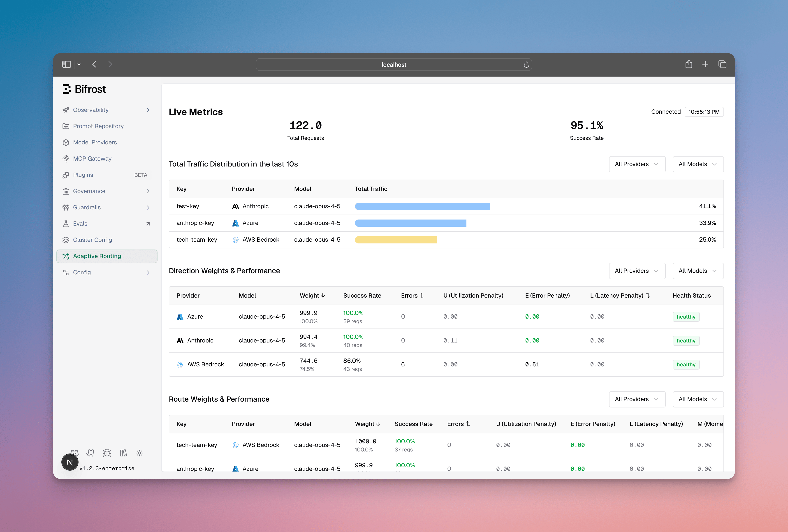Click the bug report icon
Viewport: 788px width, 532px height.
point(107,453)
